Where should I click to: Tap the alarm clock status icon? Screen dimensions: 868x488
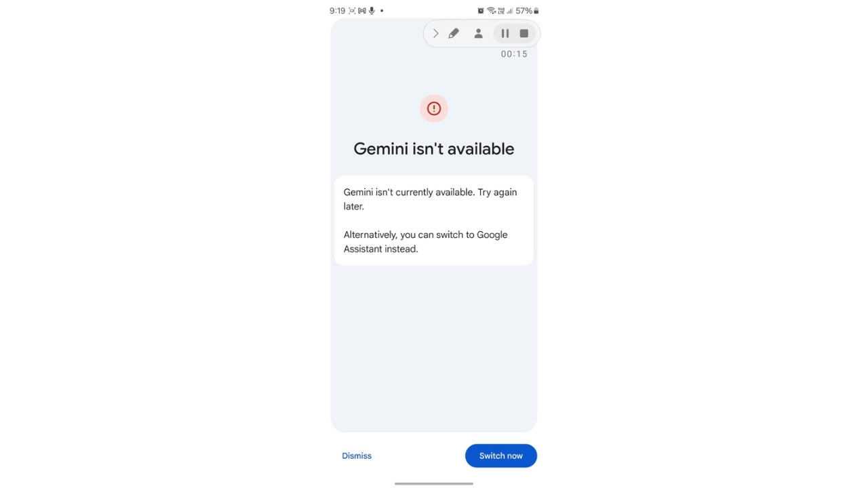pos(481,11)
